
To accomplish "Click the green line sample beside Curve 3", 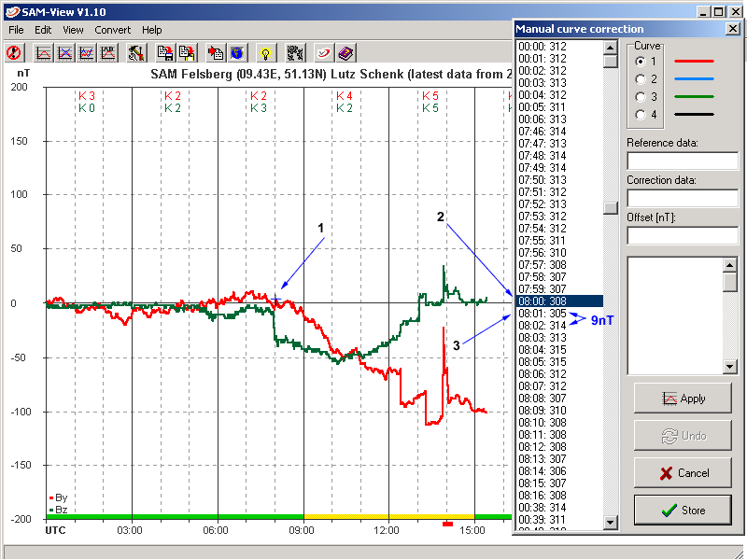I will click(694, 97).
